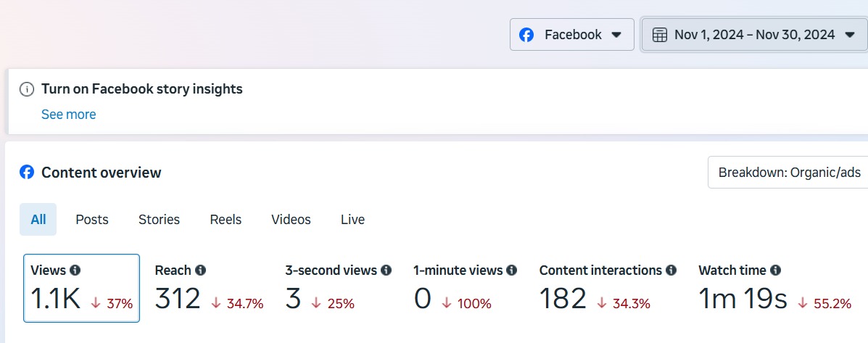Open the Videos tab
868x343 pixels.
coord(291,220)
